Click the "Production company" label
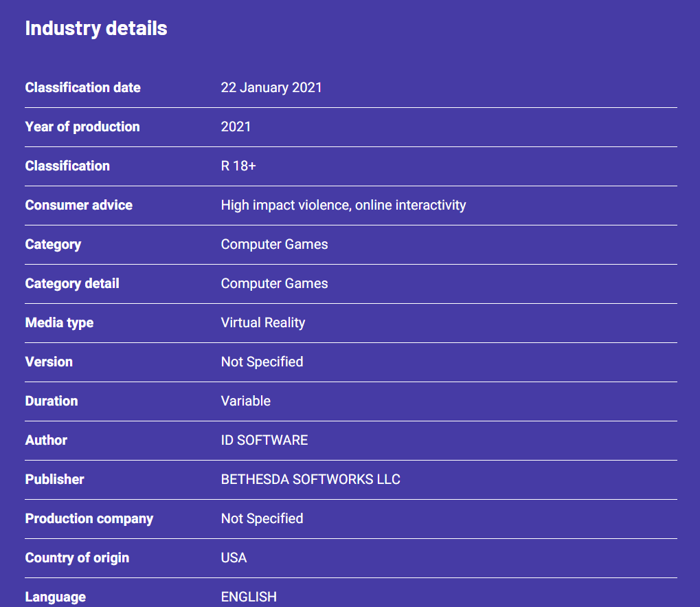Screen dimensions: 700x607 point(89,518)
